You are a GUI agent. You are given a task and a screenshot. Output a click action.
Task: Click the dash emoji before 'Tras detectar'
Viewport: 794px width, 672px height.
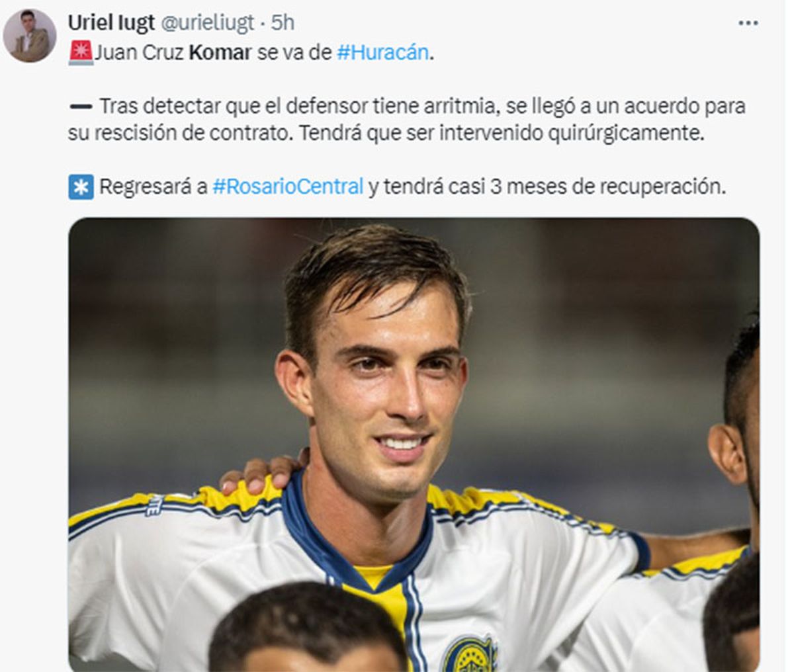(81, 106)
